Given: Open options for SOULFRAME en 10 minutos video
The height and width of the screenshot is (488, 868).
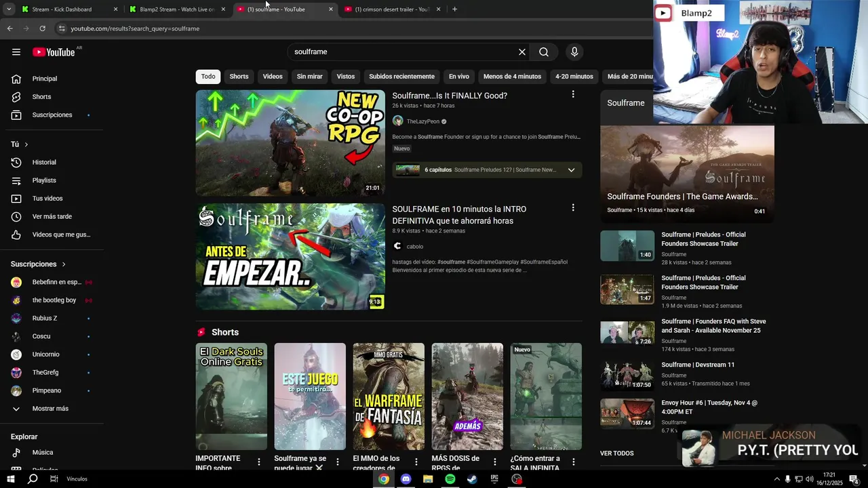Looking at the screenshot, I should click(x=573, y=208).
